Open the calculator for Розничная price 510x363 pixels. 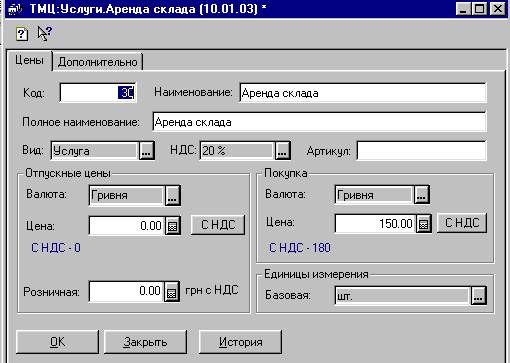point(172,292)
